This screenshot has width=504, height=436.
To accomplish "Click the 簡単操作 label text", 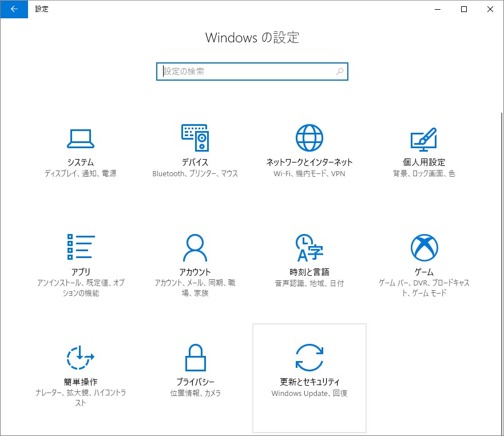I will (81, 382).
